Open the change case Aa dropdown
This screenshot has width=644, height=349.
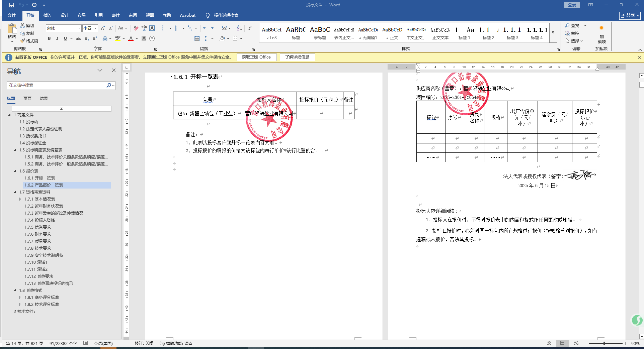pos(123,28)
